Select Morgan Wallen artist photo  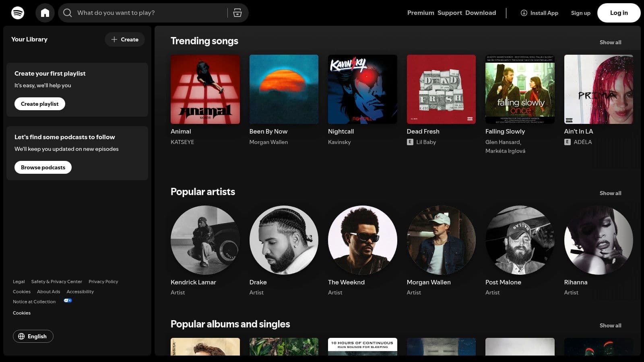click(x=441, y=240)
